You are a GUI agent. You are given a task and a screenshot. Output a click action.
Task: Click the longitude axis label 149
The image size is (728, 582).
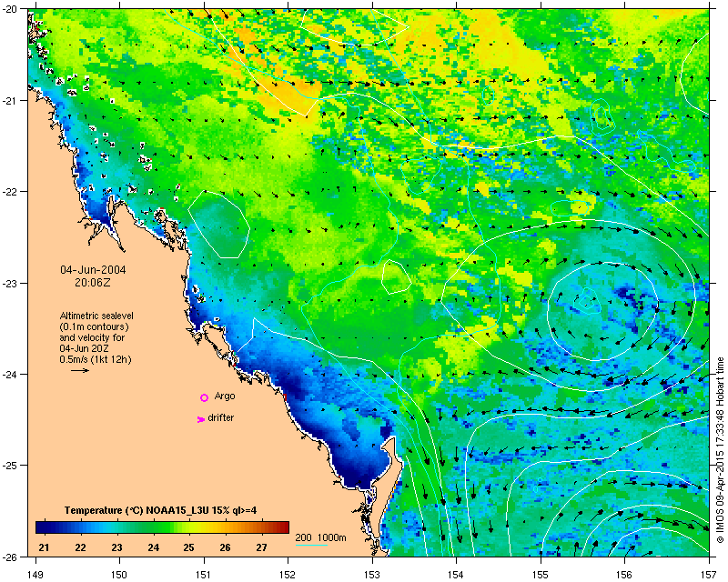35,575
